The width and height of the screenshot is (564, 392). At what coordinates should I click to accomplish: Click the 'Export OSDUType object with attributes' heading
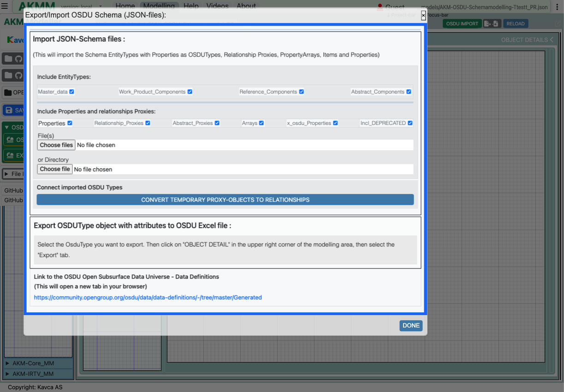pyautogui.click(x=132, y=226)
